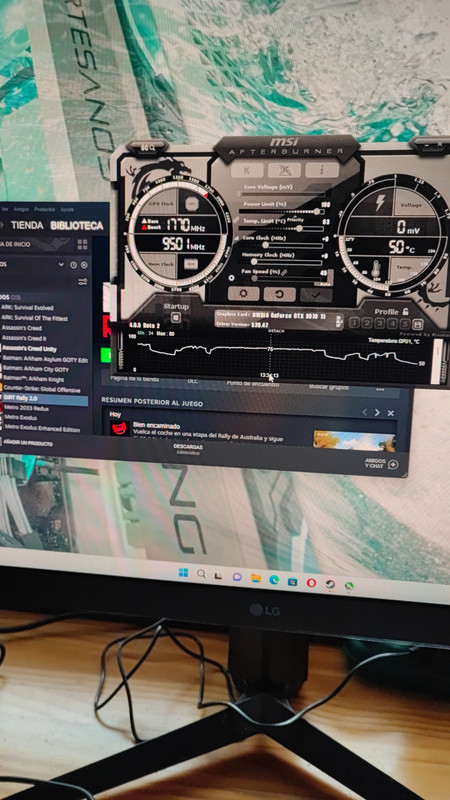Adjust the Power Limit (%) slider
Image resolution: width=450 pixels, height=800 pixels.
tap(282, 211)
